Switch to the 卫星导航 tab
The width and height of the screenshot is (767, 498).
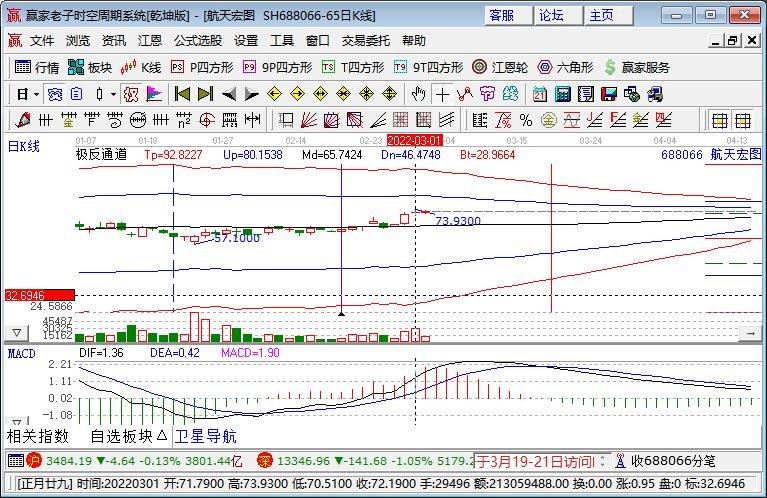point(206,436)
